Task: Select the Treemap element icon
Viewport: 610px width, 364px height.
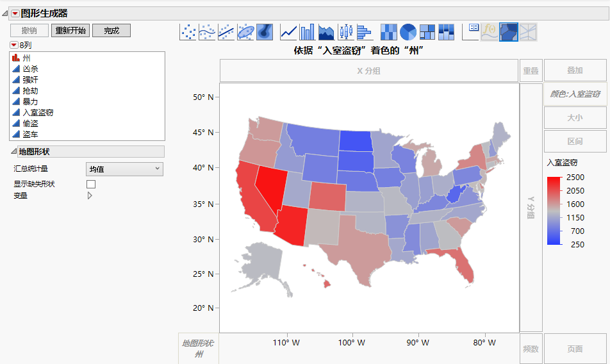Action: (x=427, y=32)
